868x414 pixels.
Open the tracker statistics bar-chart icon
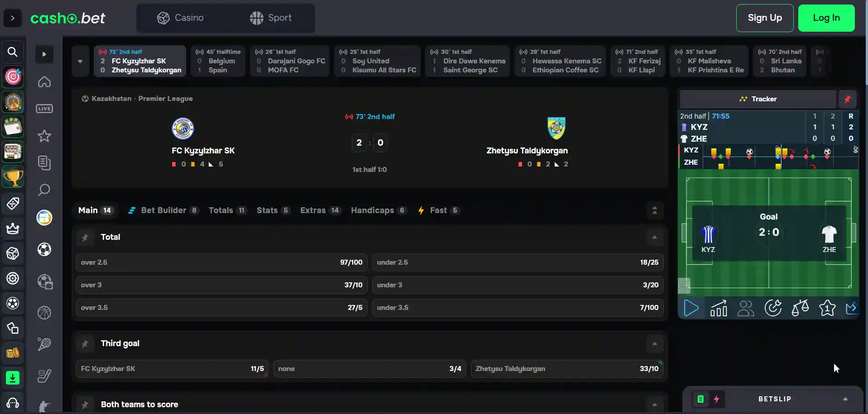tap(719, 308)
